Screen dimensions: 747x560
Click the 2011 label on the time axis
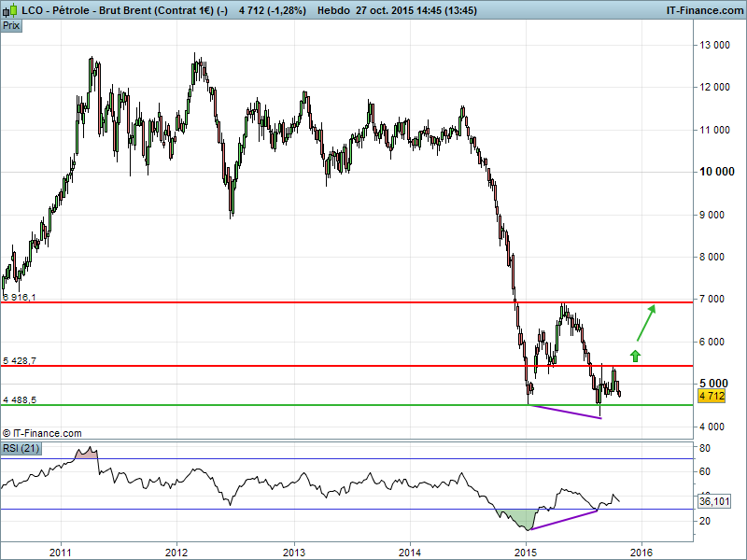point(61,553)
